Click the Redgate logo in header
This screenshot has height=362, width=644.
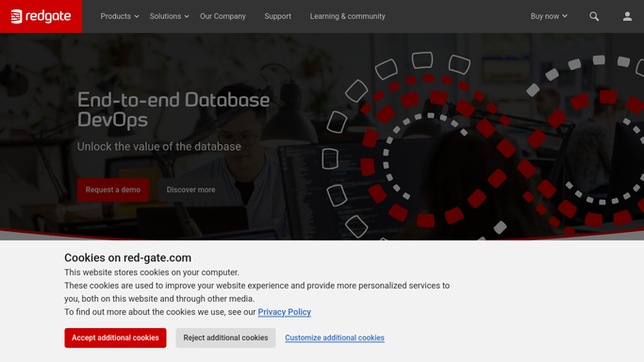[x=41, y=16]
